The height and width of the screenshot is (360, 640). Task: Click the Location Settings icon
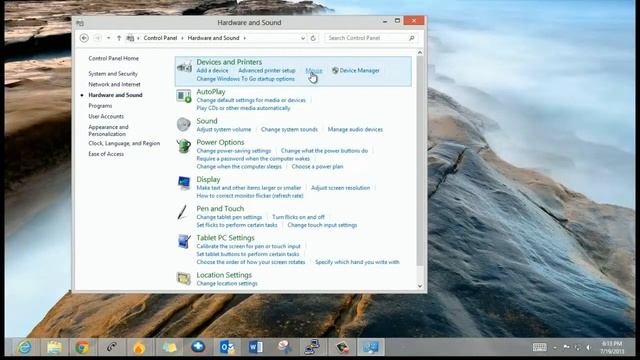[x=184, y=278]
